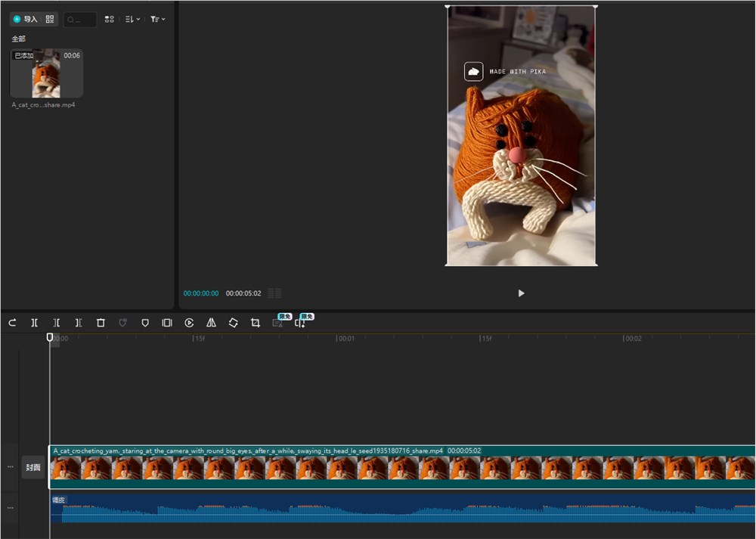Click the redo arrow in the timeline toolbar
The image size is (756, 539).
pyautogui.click(x=12, y=323)
